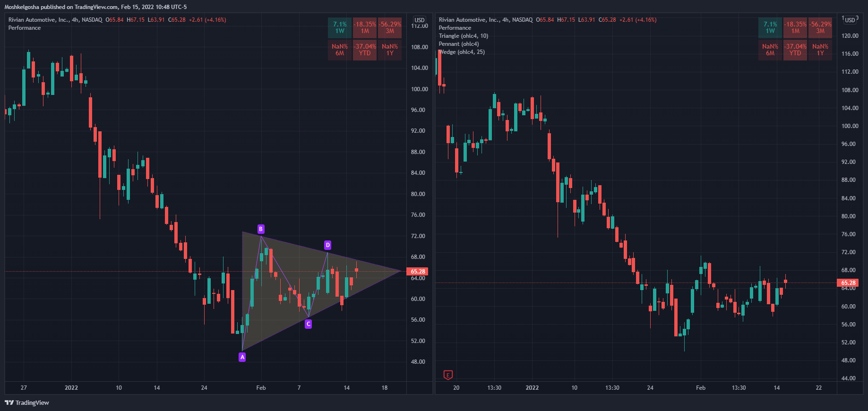The width and height of the screenshot is (868, 411).
Task: Click right chart's Rivian Automotive title
Action: tap(470, 20)
